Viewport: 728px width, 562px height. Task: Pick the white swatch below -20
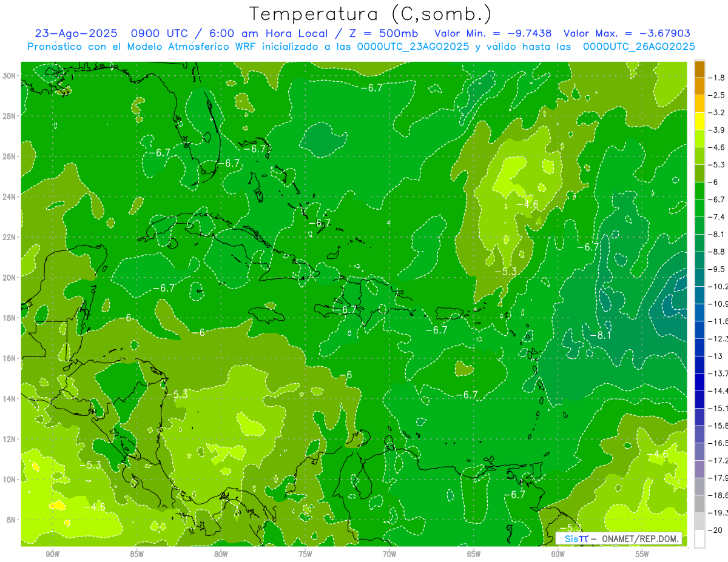click(699, 538)
